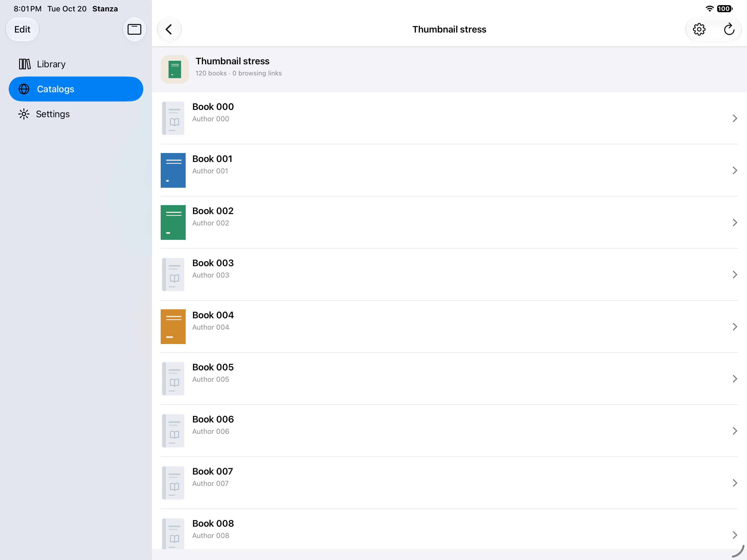Screen dimensions: 747x560
Task: Click the placeholder cover of Book 006
Action: (x=173, y=431)
